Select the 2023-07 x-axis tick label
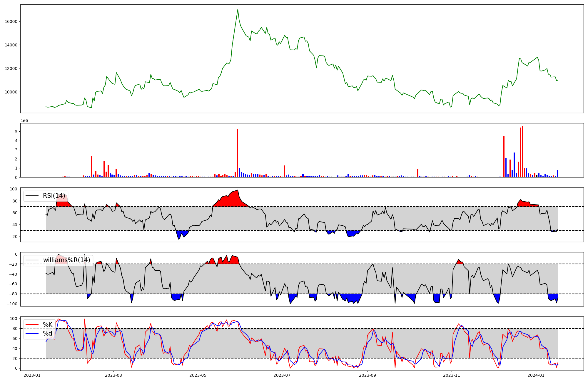The width and height of the screenshot is (588, 382). pyautogui.click(x=282, y=375)
